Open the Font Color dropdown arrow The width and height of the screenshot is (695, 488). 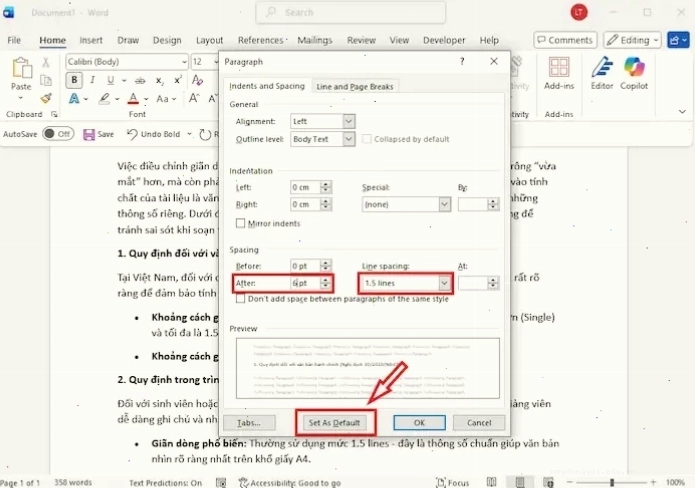(146, 99)
